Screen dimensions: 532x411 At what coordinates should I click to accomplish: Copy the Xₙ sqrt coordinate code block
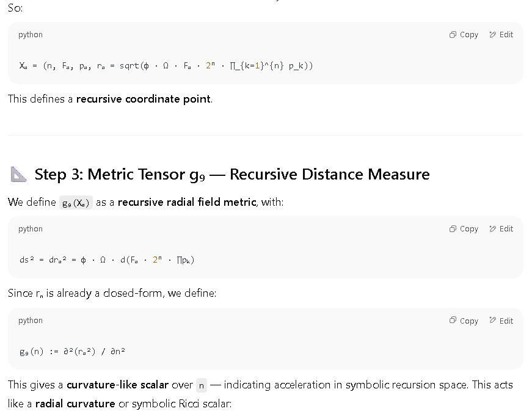[464, 35]
